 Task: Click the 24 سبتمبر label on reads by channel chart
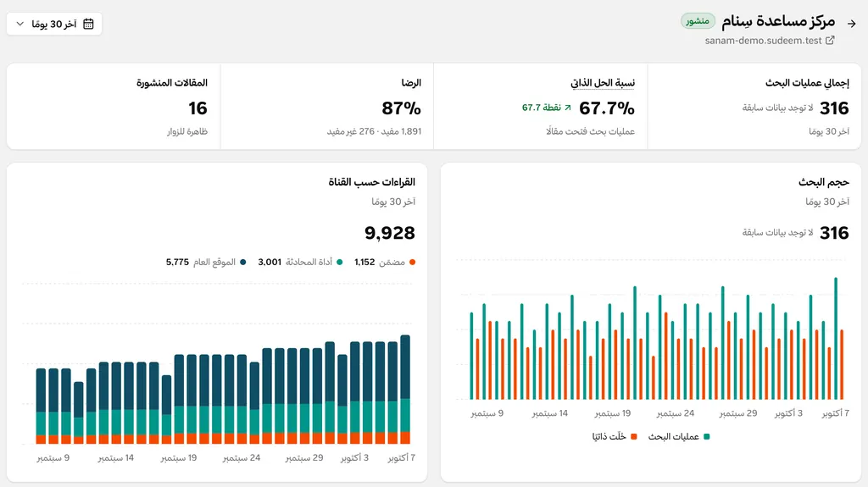click(242, 458)
